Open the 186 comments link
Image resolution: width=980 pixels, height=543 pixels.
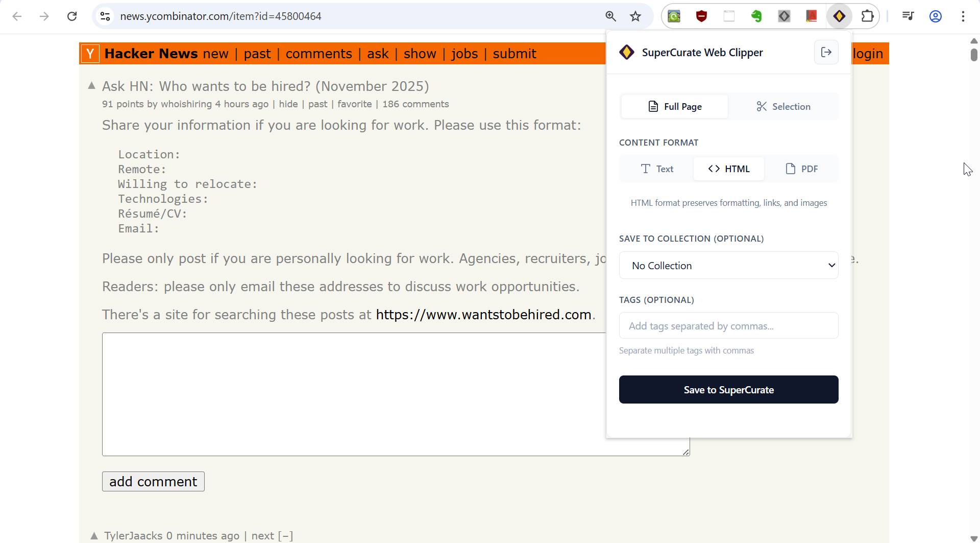415,104
